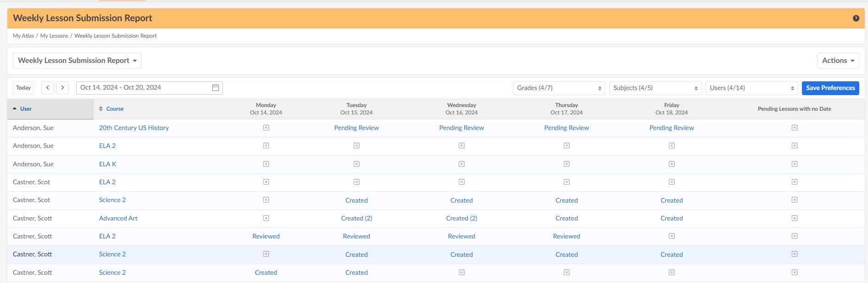Open the Actions dropdown menu
Image resolution: width=868 pixels, height=283 pixels.
(x=838, y=61)
